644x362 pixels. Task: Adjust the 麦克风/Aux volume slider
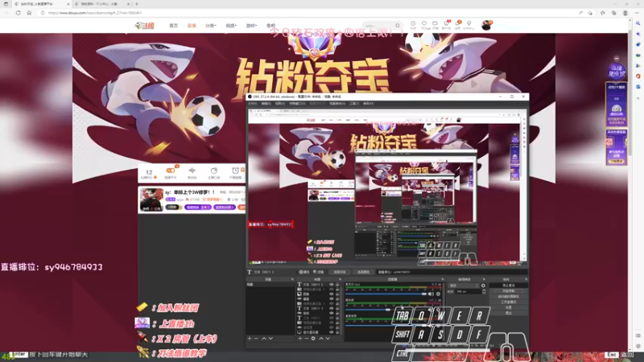click(x=386, y=294)
